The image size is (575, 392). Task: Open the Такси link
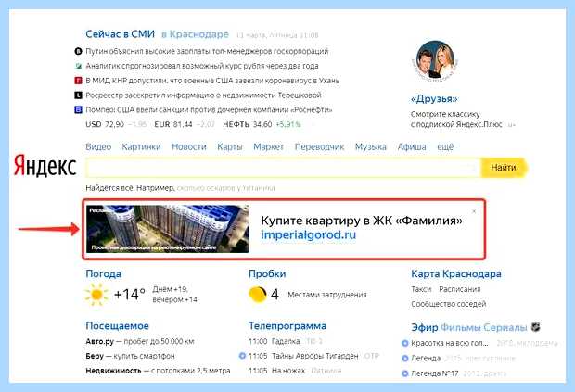click(x=421, y=289)
